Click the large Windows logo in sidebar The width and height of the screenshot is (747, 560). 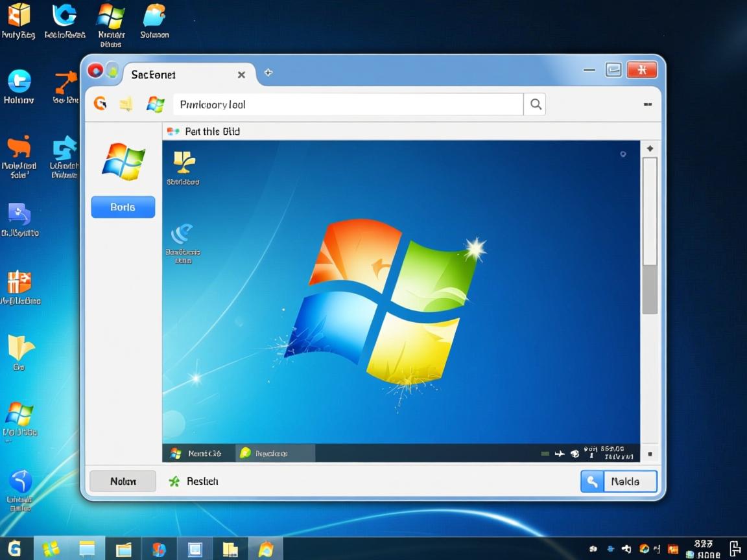(123, 161)
